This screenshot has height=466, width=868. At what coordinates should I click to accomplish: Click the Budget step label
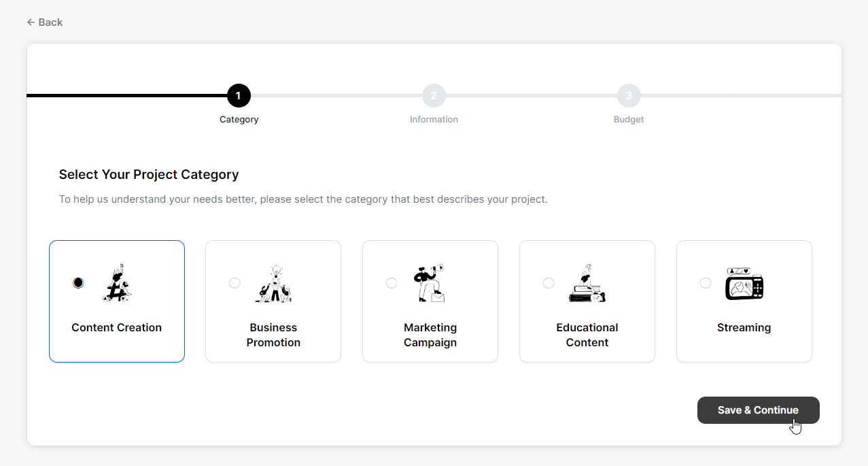click(629, 120)
